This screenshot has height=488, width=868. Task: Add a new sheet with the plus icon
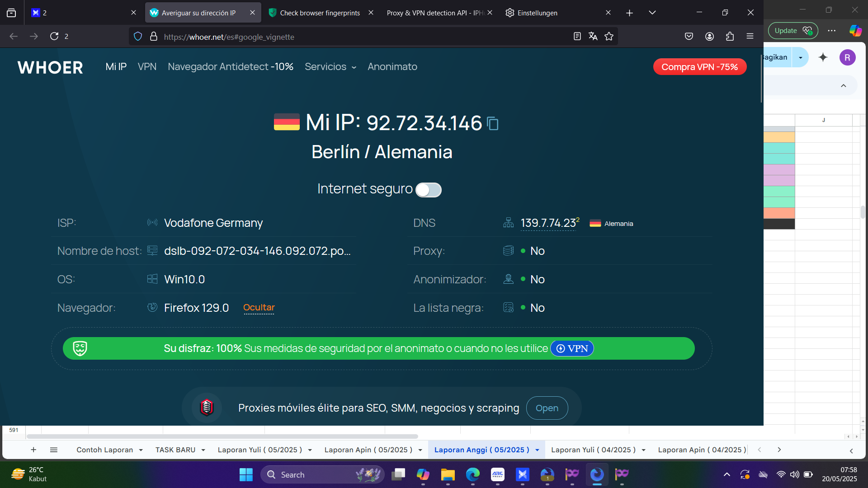pyautogui.click(x=33, y=450)
